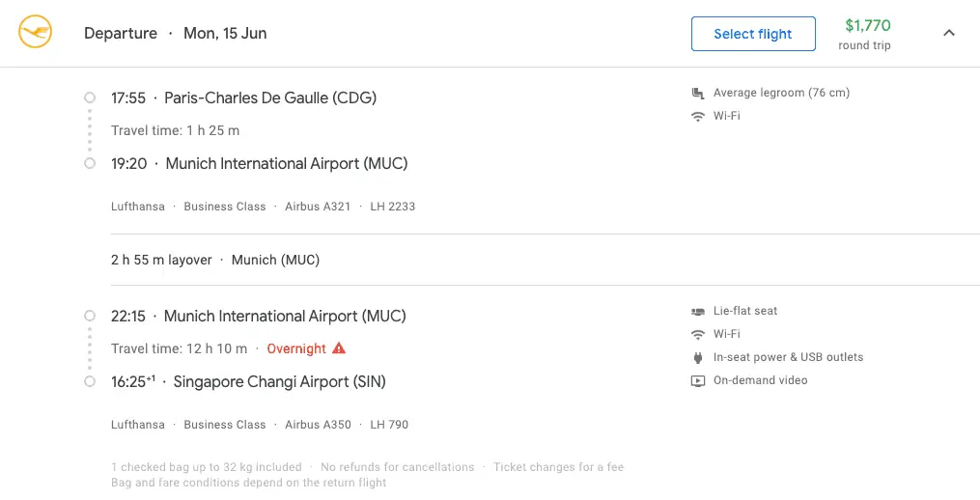Click the 17:55 Paris-Charles De Gaulle departure
This screenshot has width=980, height=500.
point(243,97)
